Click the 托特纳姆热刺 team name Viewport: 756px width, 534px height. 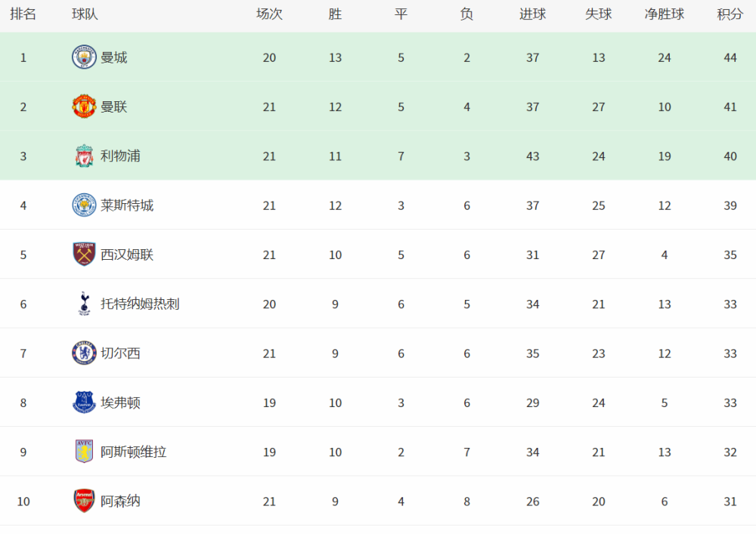(x=140, y=304)
